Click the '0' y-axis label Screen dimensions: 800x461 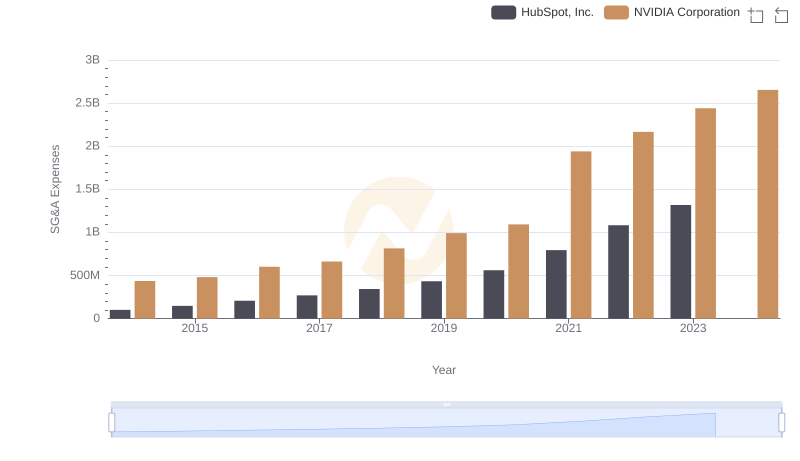[x=97, y=318]
